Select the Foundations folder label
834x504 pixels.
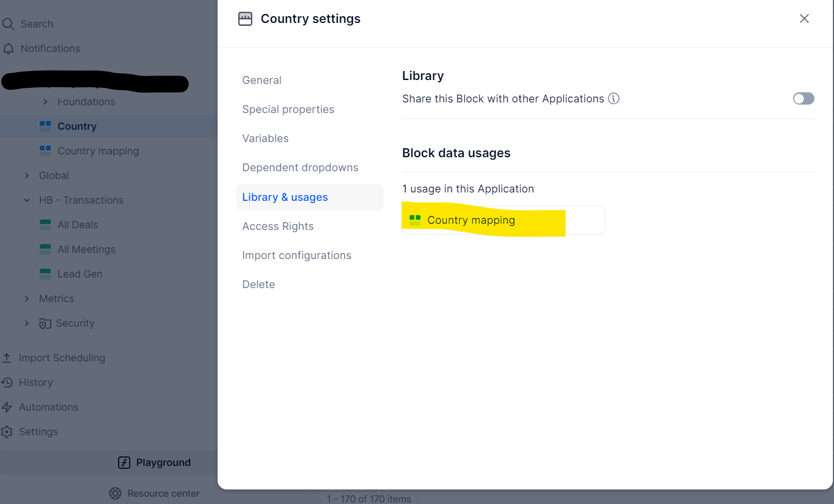tap(86, 102)
